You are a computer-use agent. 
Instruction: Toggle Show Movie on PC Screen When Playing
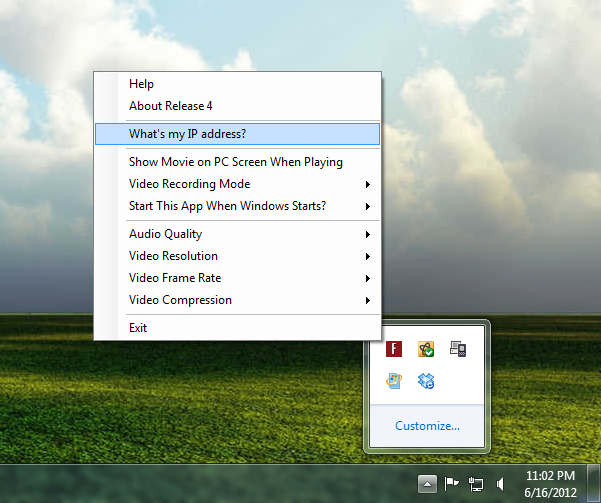pos(236,162)
